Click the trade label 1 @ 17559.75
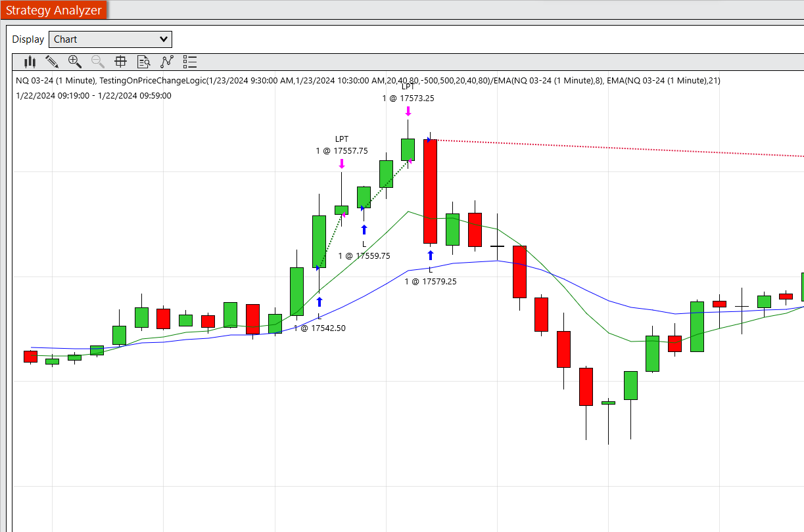Image resolution: width=804 pixels, height=532 pixels. pyautogui.click(x=364, y=255)
